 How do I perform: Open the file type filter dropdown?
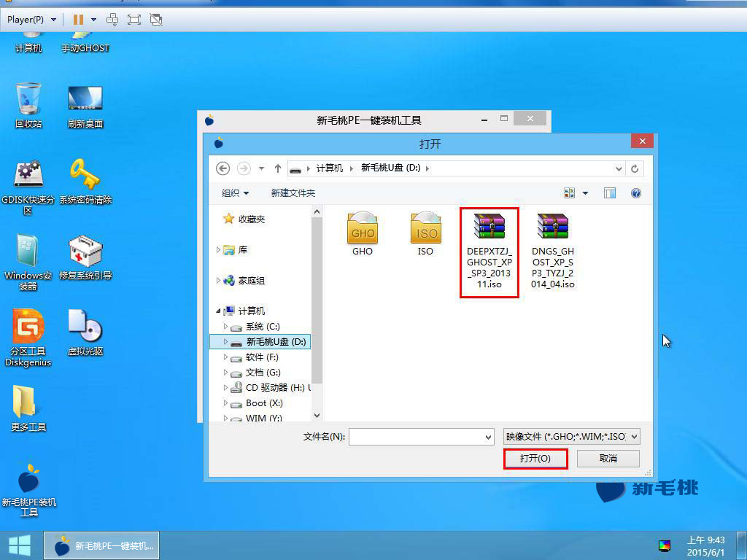tap(634, 436)
